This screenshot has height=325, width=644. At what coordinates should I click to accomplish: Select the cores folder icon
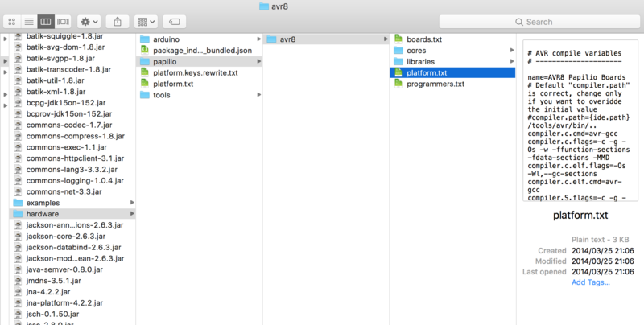coord(398,50)
